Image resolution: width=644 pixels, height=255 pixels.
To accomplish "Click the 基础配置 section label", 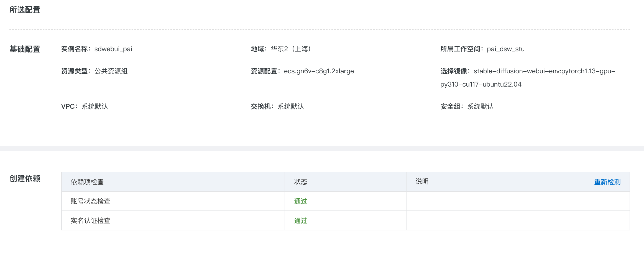I will 25,49.
